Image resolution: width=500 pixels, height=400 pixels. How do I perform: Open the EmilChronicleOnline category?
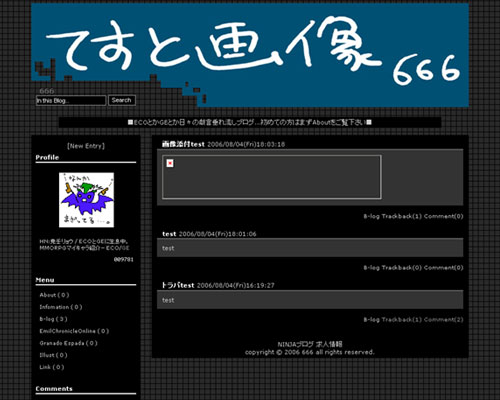point(74,331)
